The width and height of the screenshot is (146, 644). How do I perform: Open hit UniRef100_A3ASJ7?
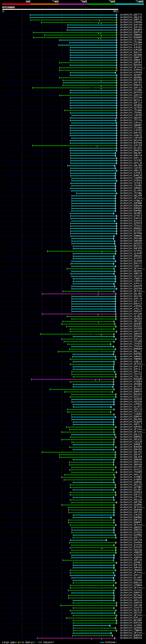[x=131, y=266]
